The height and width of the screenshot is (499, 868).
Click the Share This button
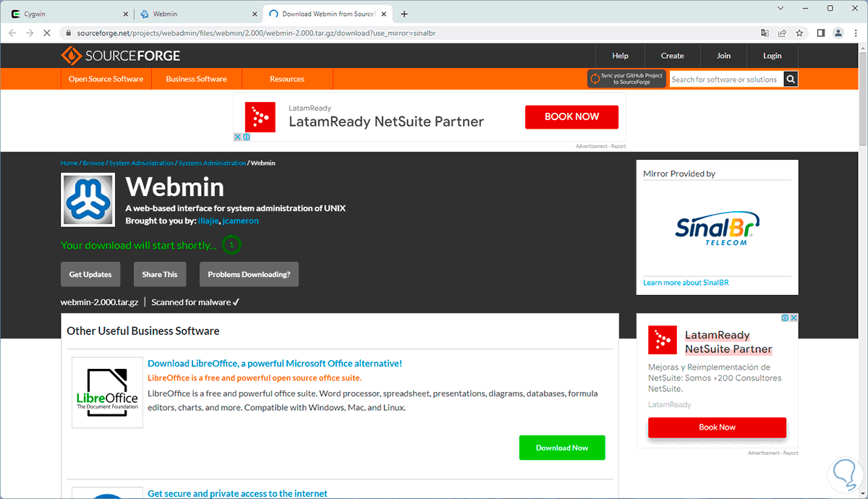pos(160,274)
